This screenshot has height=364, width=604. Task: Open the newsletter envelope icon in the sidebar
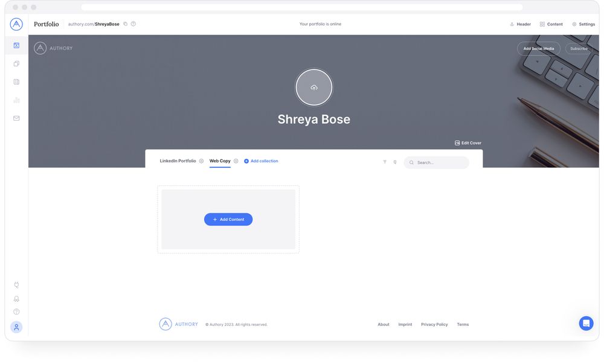pos(16,117)
